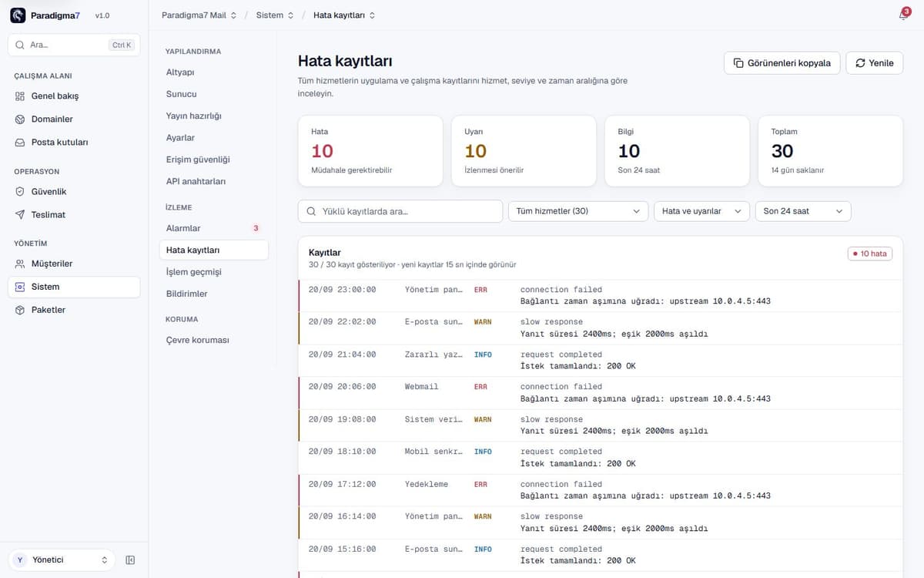Image resolution: width=924 pixels, height=578 pixels.
Task: Click the Müşteriler people icon
Action: click(x=20, y=264)
